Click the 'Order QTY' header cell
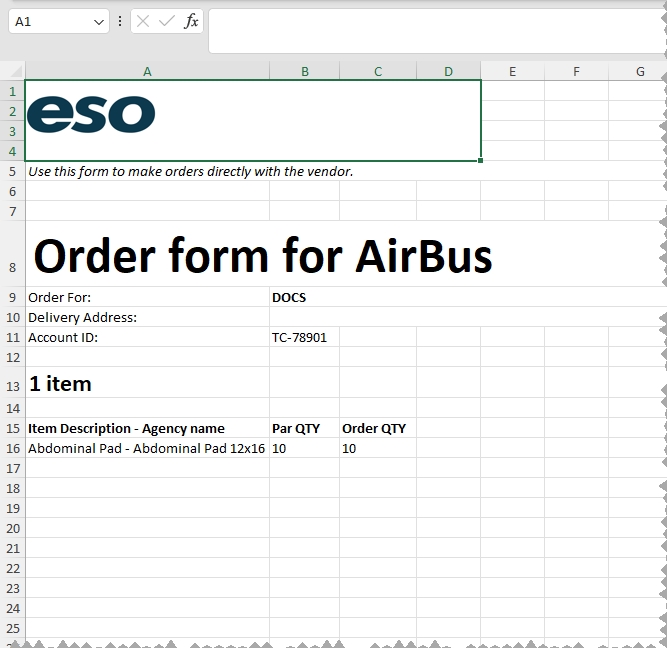 [x=378, y=428]
